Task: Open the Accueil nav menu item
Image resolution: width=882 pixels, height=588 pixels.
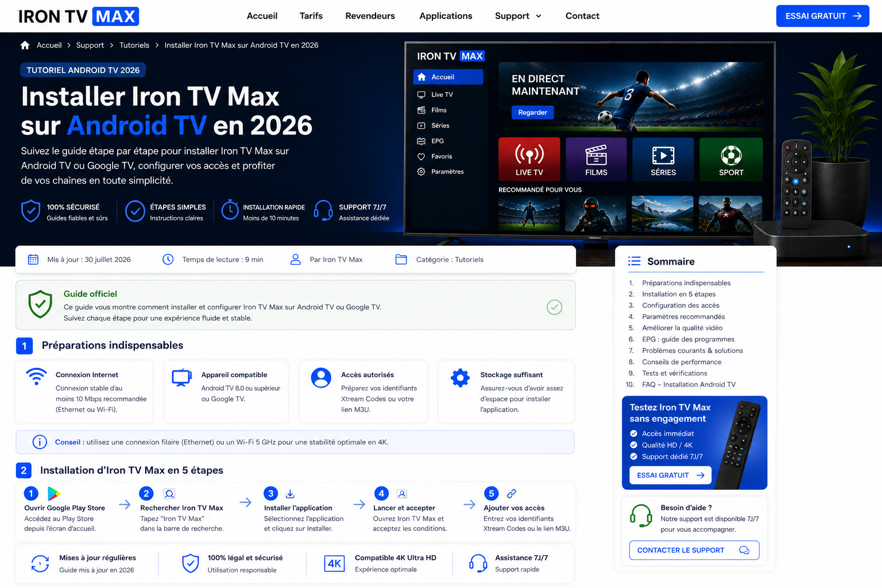Action: (262, 16)
